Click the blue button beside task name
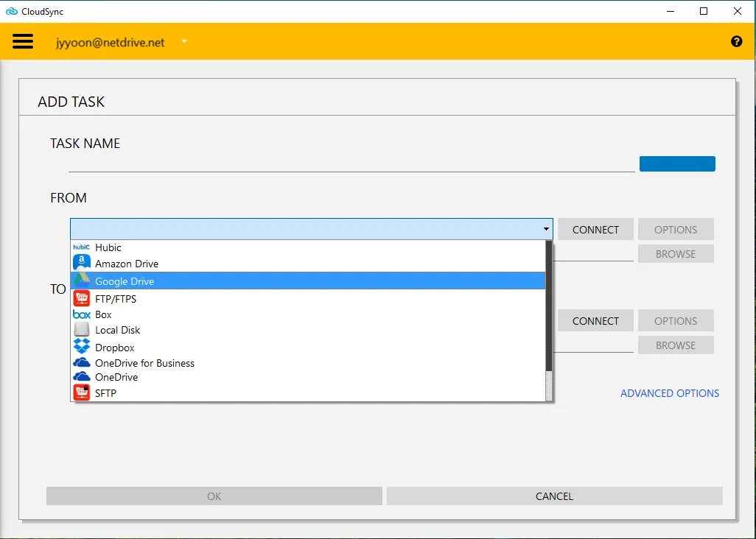 pyautogui.click(x=677, y=163)
